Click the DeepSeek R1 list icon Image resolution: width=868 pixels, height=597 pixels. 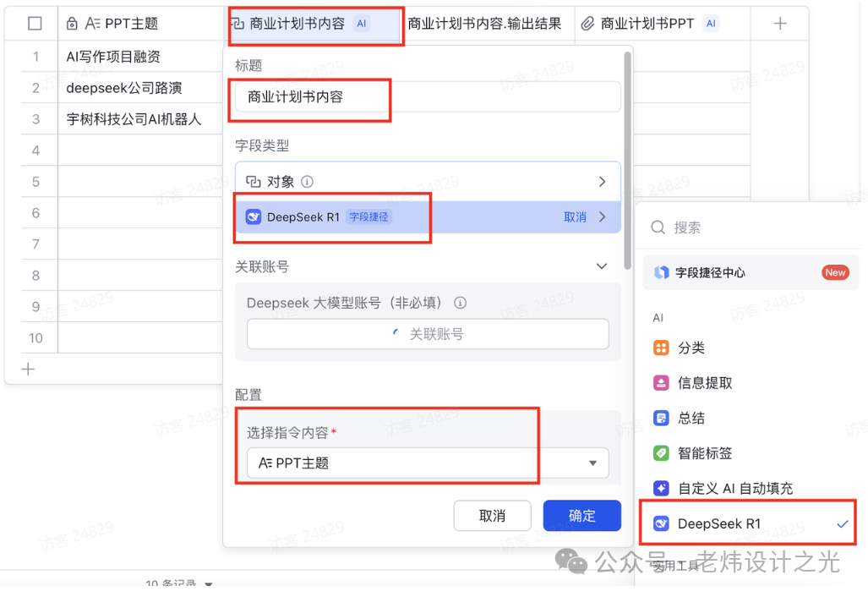pyautogui.click(x=661, y=523)
